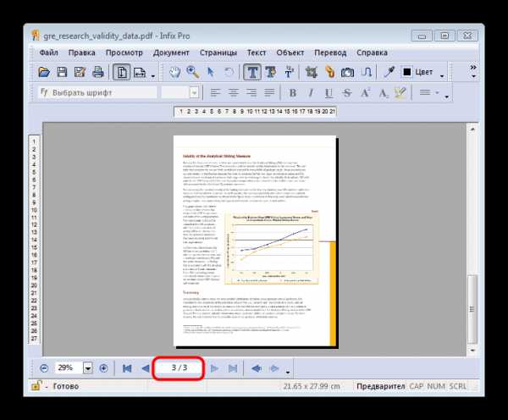Switch to fit page width view

coord(140,72)
